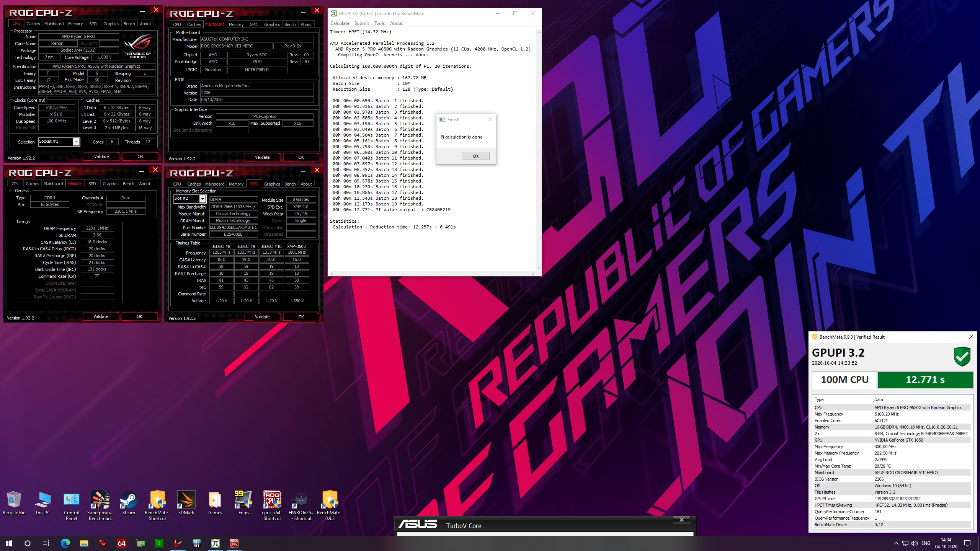Click the 12.771 s result box
The height and width of the screenshot is (551, 980).
pos(925,380)
